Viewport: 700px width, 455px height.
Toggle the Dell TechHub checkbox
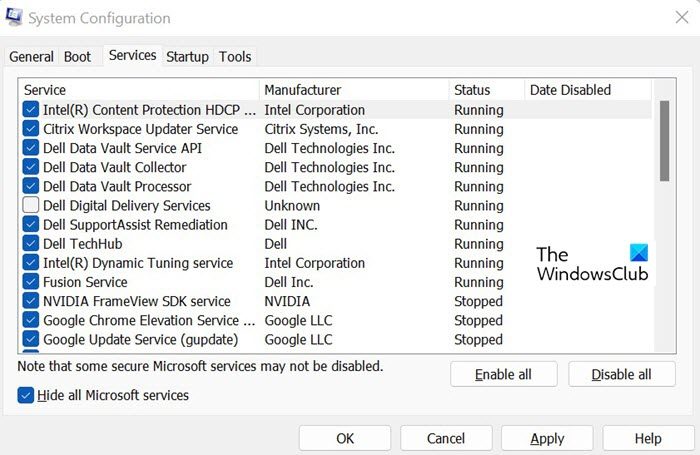[x=30, y=244]
